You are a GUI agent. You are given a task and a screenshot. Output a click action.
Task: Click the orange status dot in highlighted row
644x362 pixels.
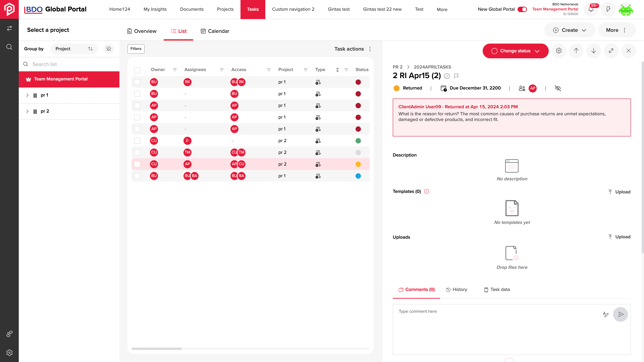point(358,164)
